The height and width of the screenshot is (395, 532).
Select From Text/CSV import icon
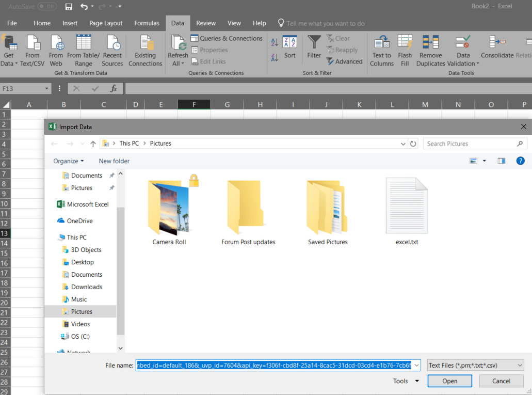coord(32,50)
